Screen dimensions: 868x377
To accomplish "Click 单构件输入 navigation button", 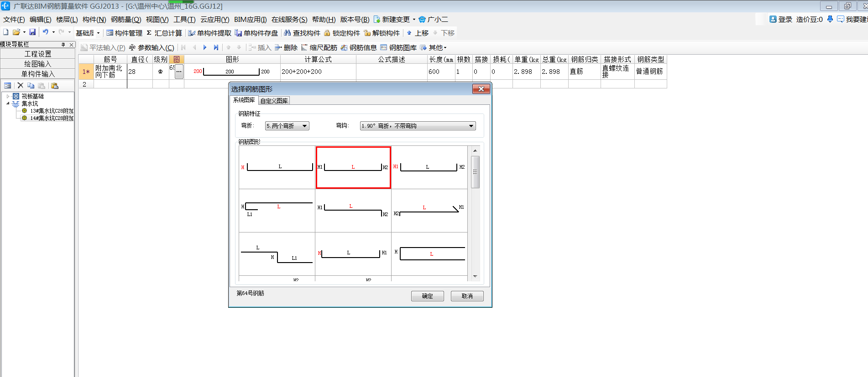I will pyautogui.click(x=37, y=74).
